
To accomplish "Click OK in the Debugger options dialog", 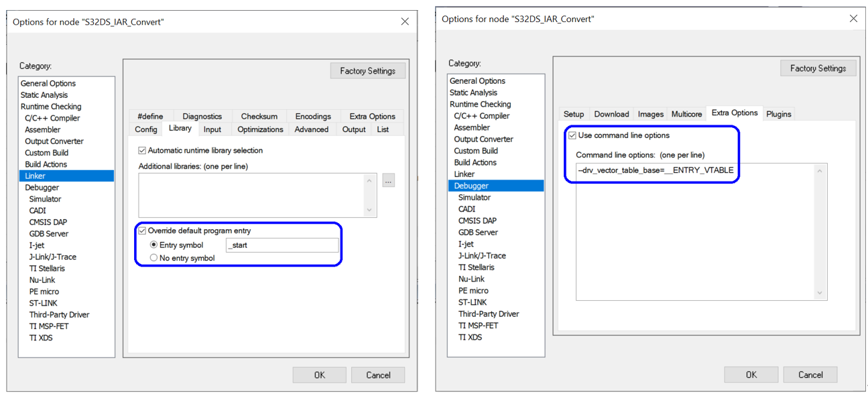I will [x=751, y=375].
